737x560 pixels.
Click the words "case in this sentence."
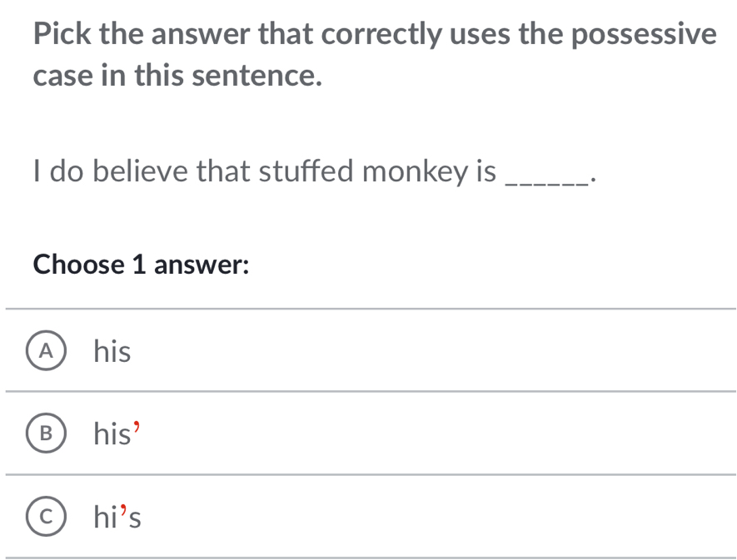click(178, 77)
